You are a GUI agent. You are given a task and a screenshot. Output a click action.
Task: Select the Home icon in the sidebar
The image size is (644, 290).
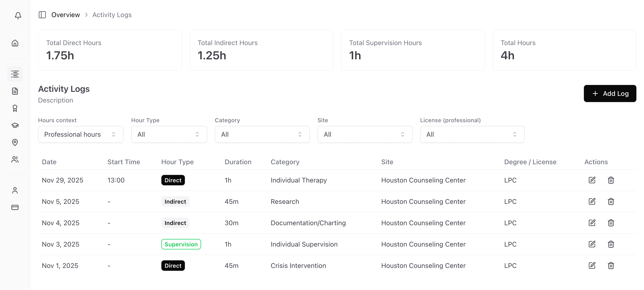coord(15,43)
